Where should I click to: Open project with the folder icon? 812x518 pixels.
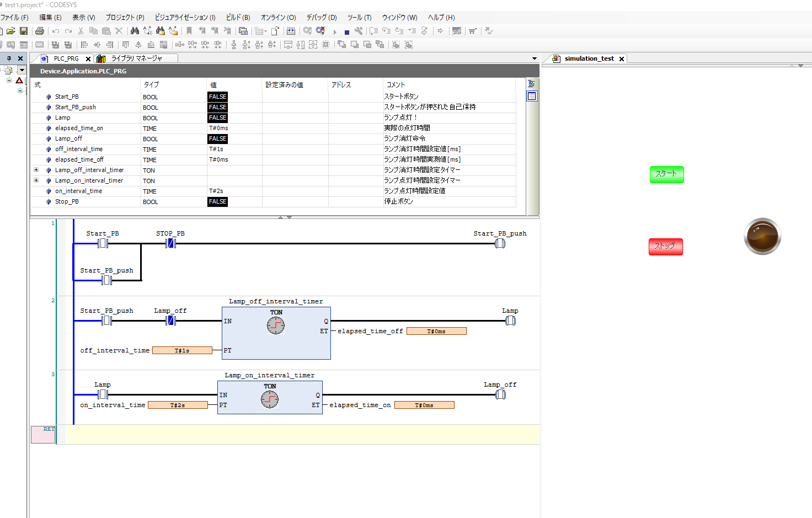(x=10, y=31)
